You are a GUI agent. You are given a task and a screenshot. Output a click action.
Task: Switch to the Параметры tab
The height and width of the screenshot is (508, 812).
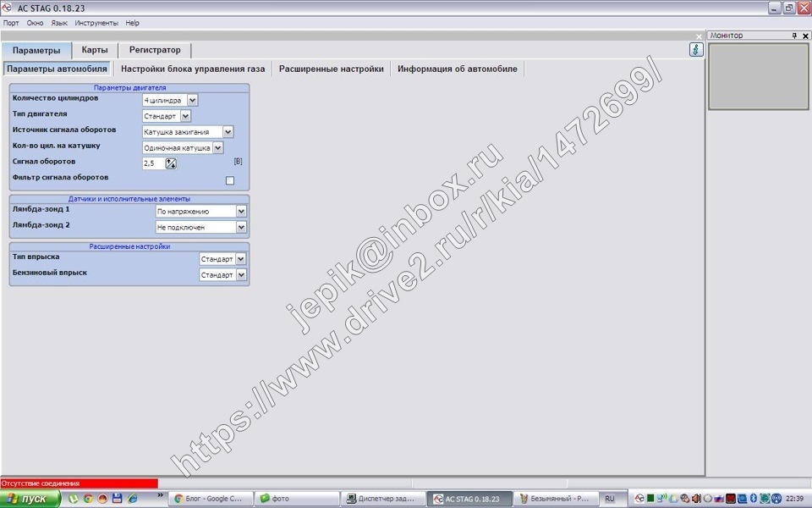click(36, 50)
